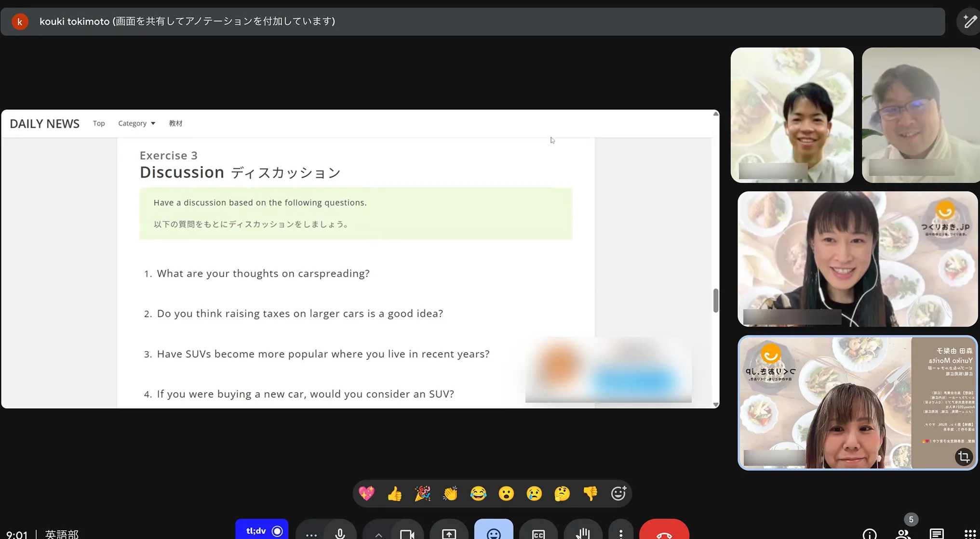Open the Category dropdown on DAILY NEWS
Viewport: 980px width, 539px height.
point(136,123)
